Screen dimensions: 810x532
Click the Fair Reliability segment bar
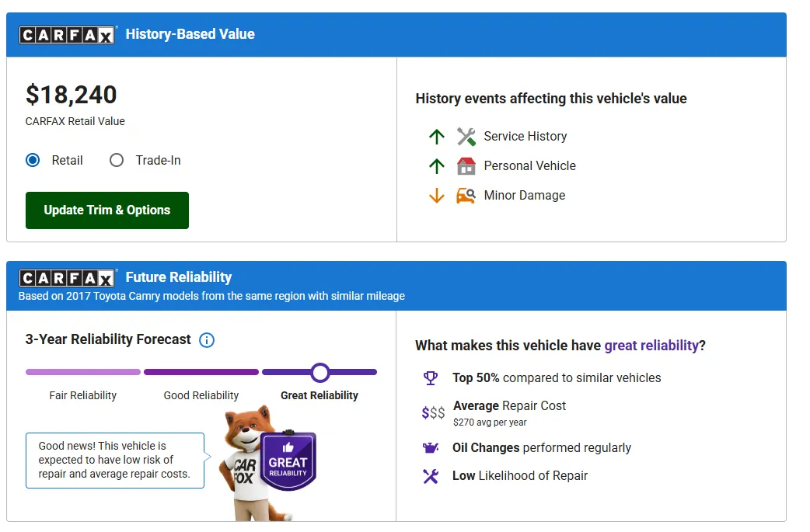point(83,372)
